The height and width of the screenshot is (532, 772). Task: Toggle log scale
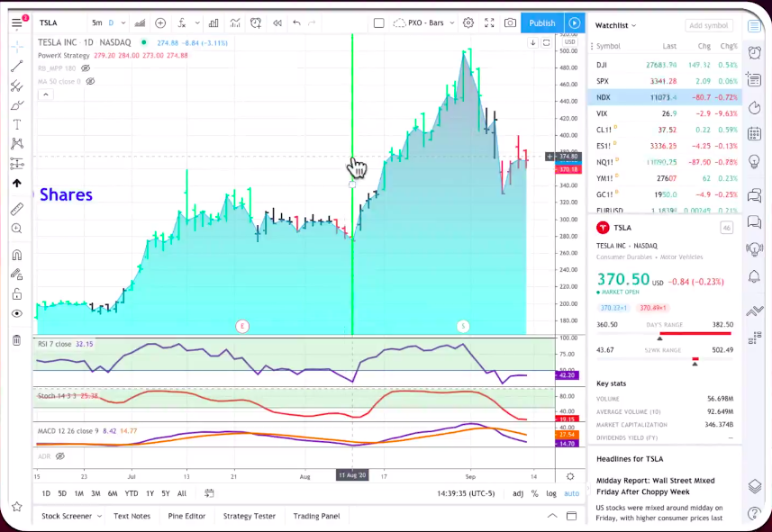click(551, 493)
